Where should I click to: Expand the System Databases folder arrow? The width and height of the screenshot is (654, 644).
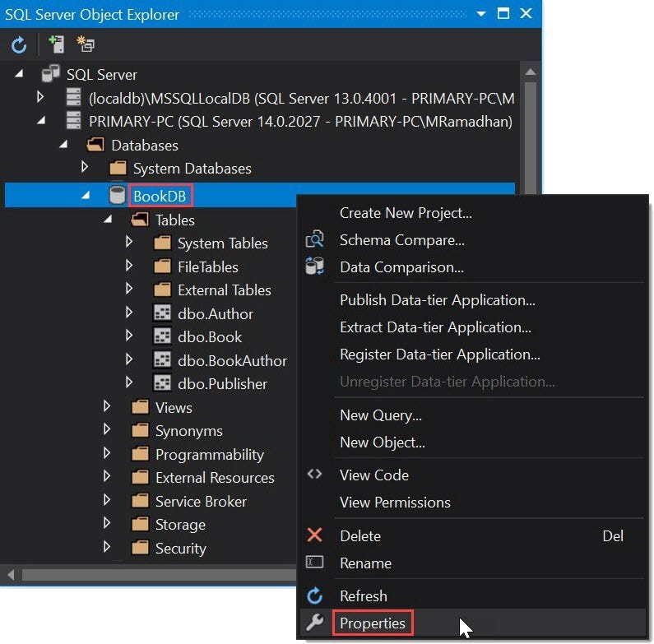click(x=84, y=168)
